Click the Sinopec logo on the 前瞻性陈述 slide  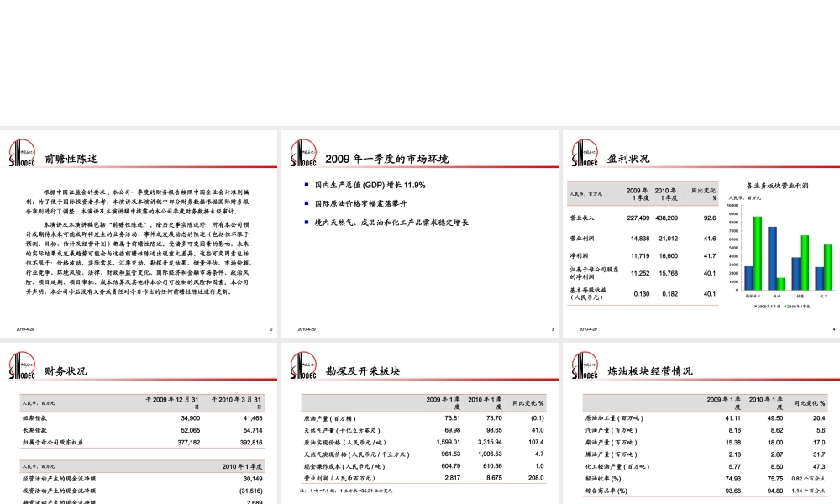point(22,153)
